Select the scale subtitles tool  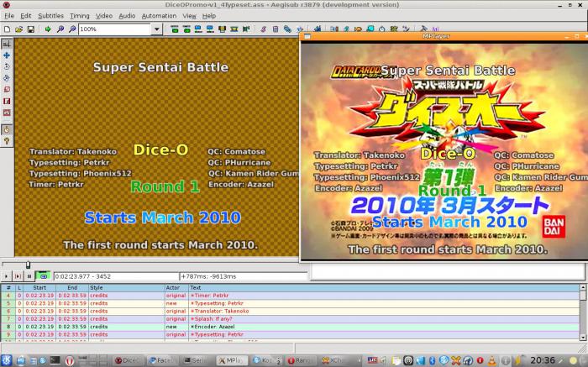coord(7,90)
